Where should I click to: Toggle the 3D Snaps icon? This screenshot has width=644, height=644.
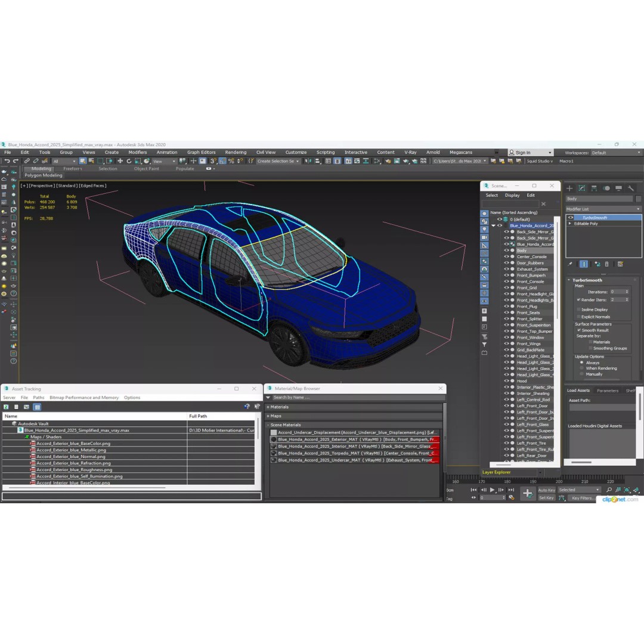[x=213, y=161]
